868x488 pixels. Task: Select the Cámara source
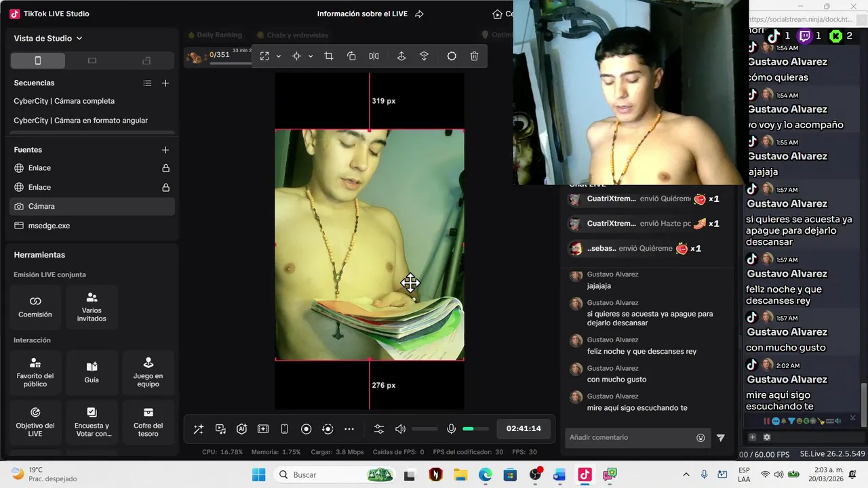point(92,207)
